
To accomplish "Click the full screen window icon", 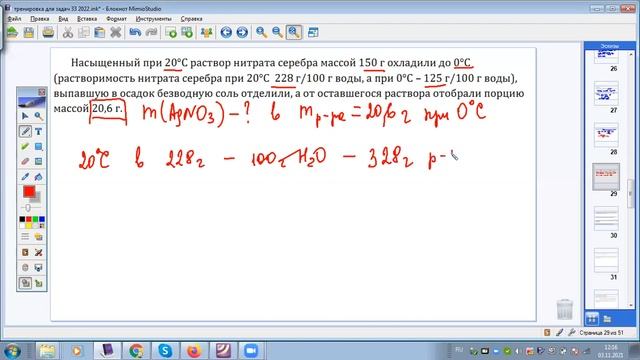I will pyautogui.click(x=313, y=32).
